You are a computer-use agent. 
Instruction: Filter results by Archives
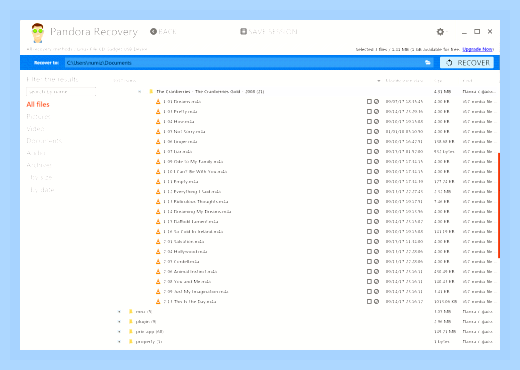[39, 165]
